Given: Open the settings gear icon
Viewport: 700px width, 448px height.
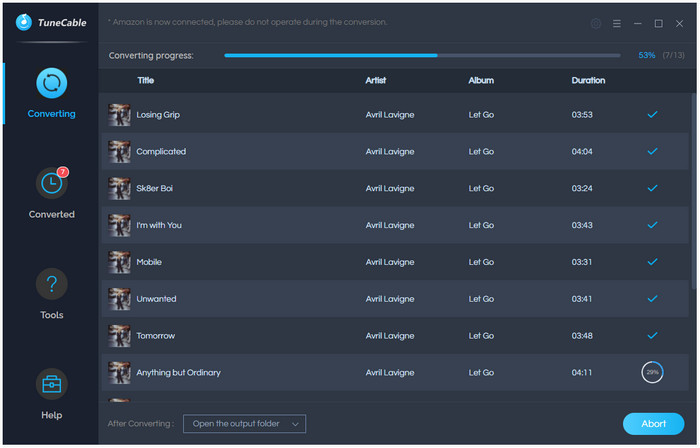Looking at the screenshot, I should coord(596,23).
